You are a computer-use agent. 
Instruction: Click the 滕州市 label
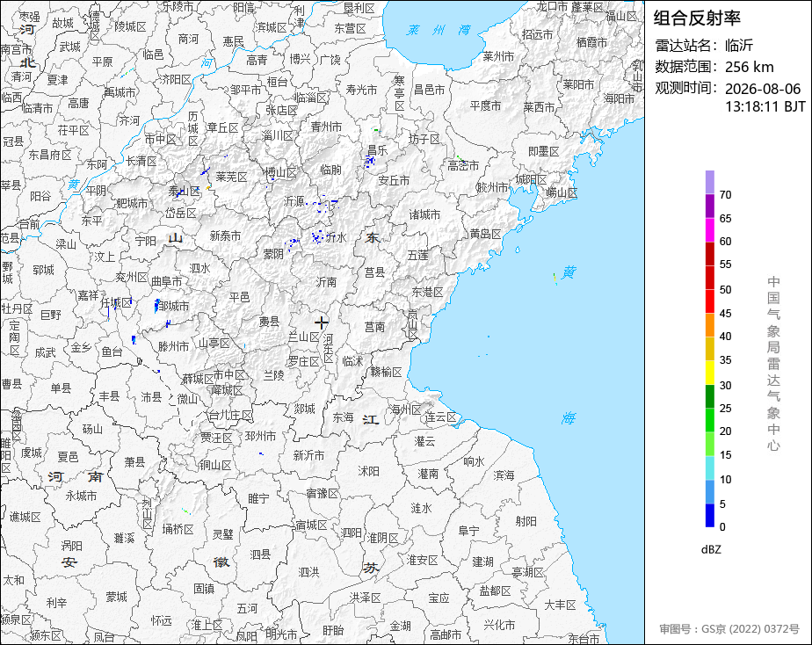point(173,346)
